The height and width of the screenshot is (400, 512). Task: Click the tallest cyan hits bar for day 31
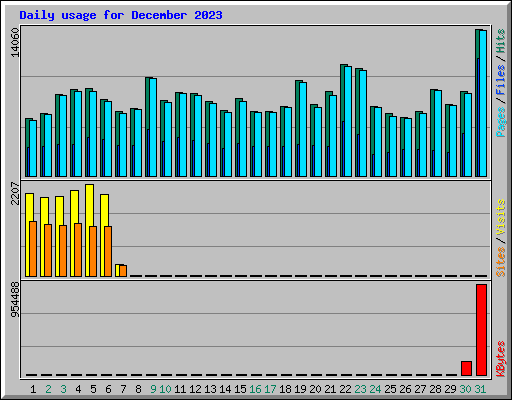point(483,103)
